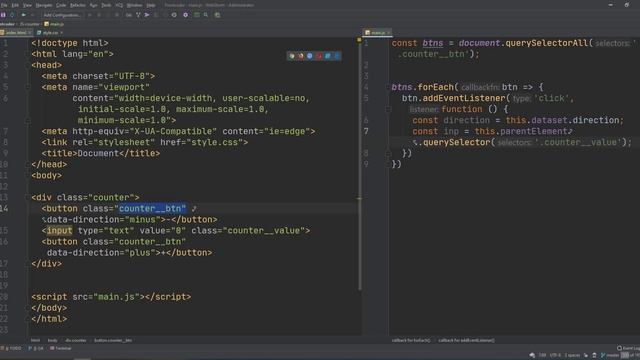Collapse the meta viewport fold at line 5
Image resolution: width=640 pixels, height=360 pixels.
pyautogui.click(x=28, y=87)
